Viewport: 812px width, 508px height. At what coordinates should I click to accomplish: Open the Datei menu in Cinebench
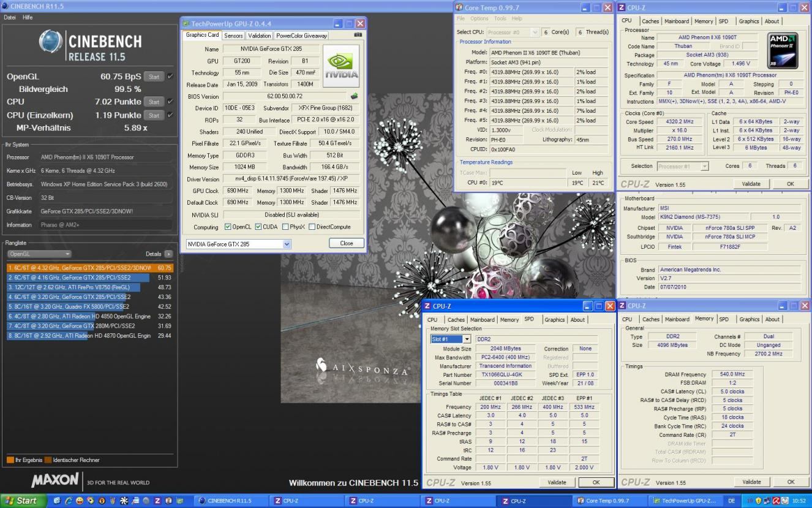pyautogui.click(x=10, y=17)
